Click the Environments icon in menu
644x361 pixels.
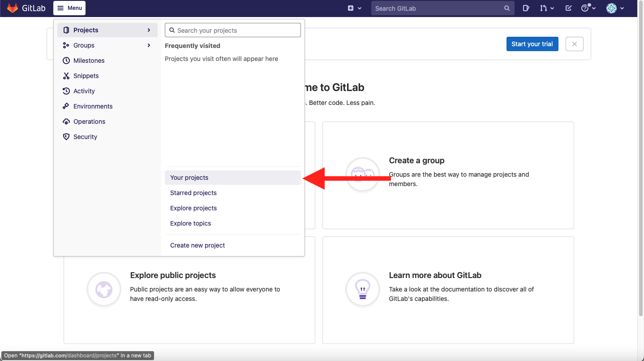(66, 106)
